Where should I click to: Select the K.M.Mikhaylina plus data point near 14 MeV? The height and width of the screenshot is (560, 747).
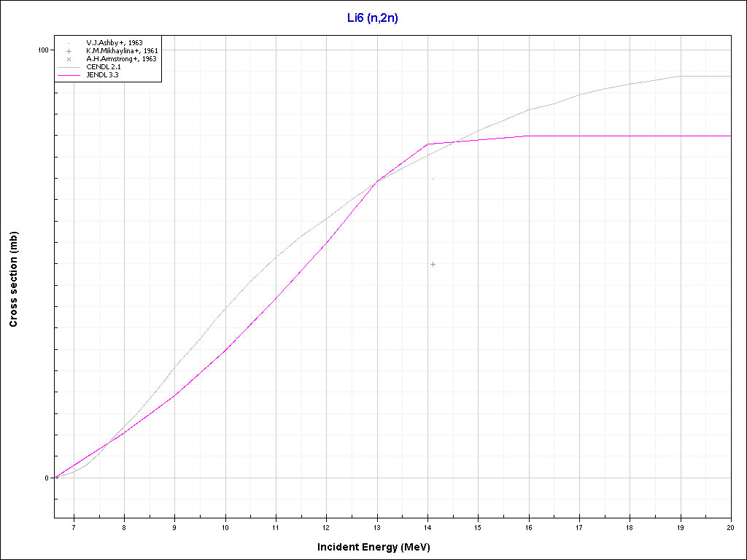point(433,264)
